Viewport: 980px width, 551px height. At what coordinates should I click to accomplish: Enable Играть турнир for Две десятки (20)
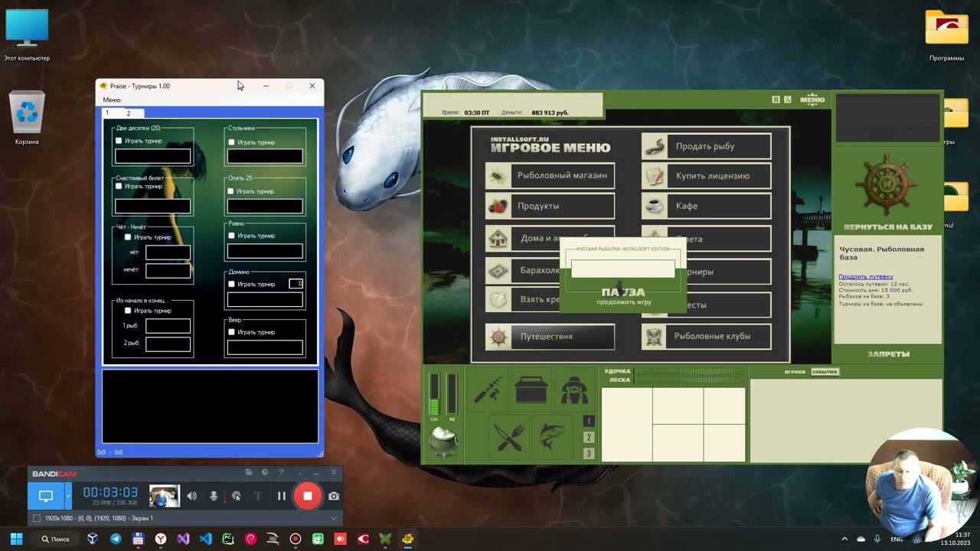(x=119, y=141)
